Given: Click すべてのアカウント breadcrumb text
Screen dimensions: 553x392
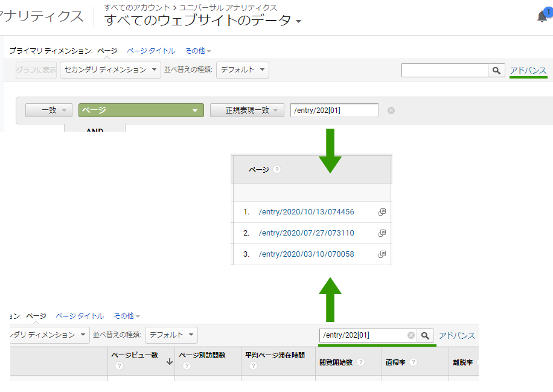Looking at the screenshot, I should coord(137,7).
